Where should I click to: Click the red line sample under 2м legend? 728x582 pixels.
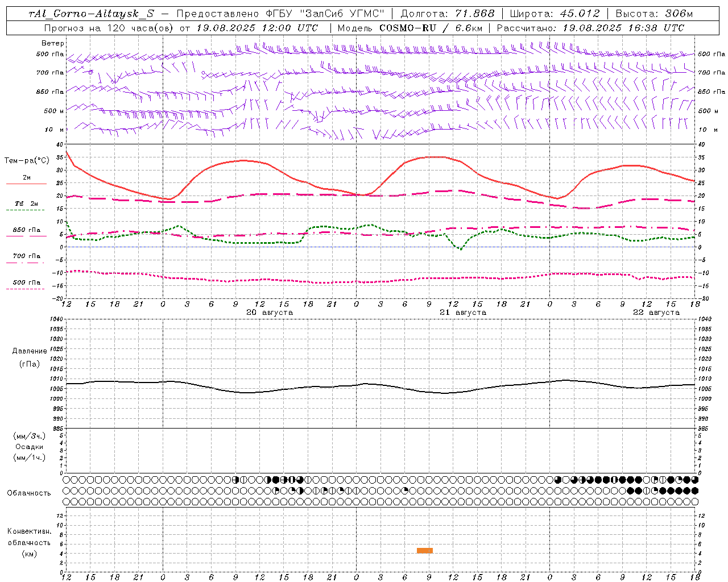pyautogui.click(x=27, y=184)
